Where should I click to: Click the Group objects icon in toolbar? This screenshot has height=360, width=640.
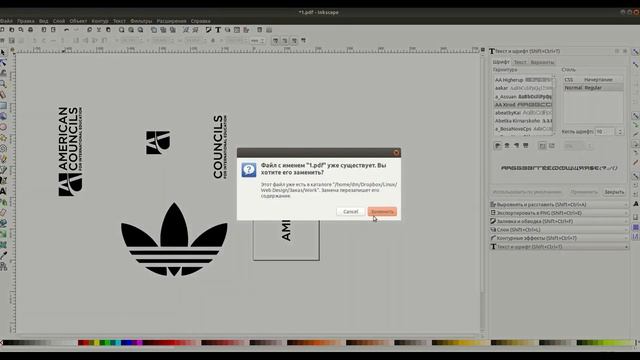click(x=186, y=30)
